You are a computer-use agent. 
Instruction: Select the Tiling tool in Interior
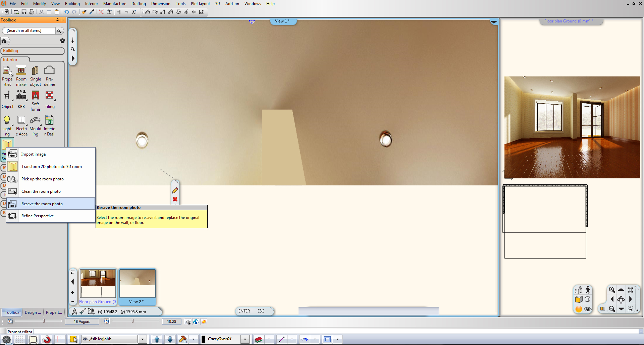[x=49, y=96]
